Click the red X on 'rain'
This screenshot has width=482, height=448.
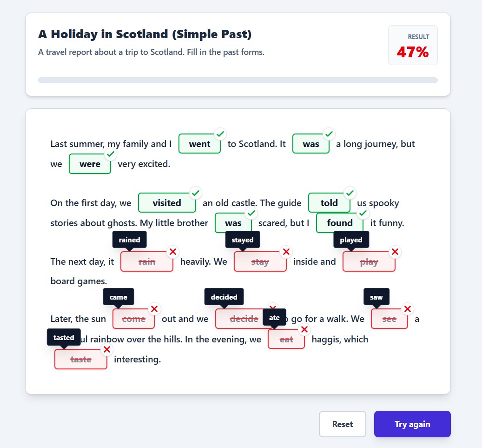pyautogui.click(x=173, y=252)
